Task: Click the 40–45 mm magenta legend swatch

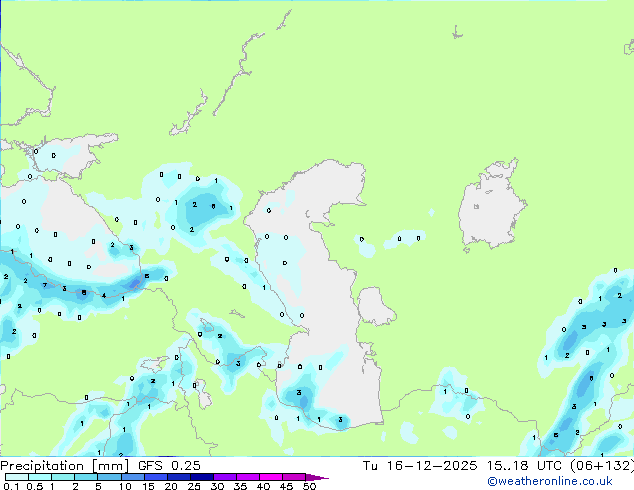Action: click(x=271, y=477)
